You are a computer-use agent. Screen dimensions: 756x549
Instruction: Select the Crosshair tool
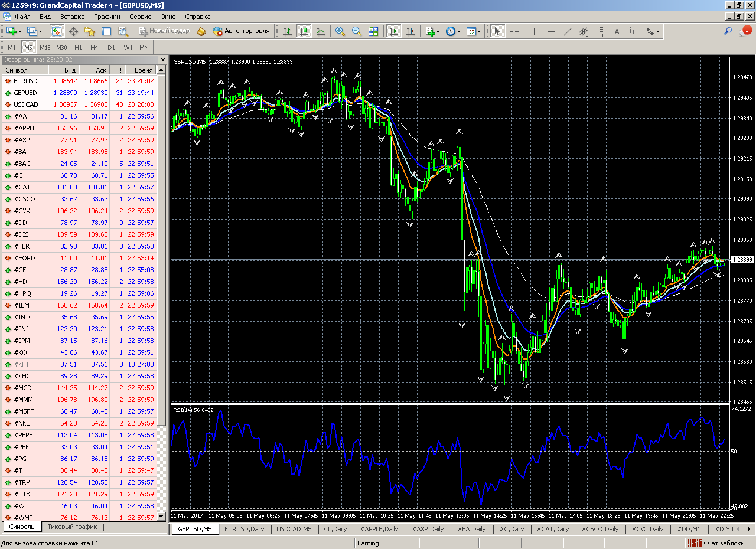pos(514,31)
